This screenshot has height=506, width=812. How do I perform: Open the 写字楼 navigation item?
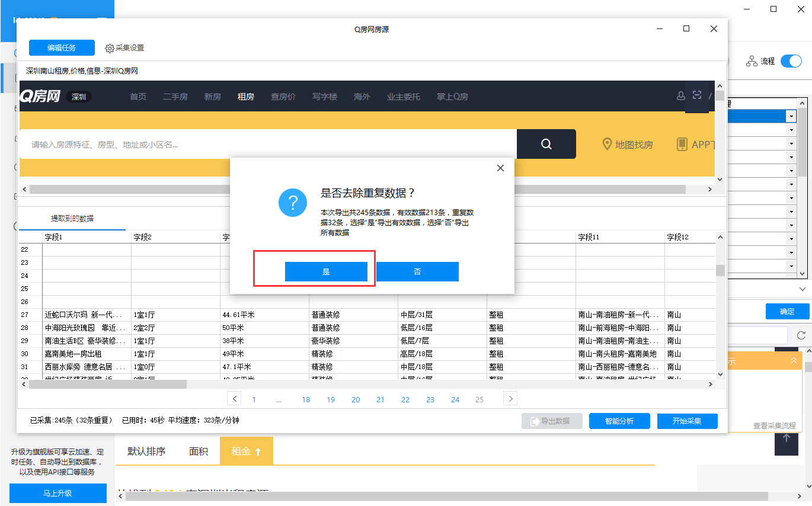(325, 97)
